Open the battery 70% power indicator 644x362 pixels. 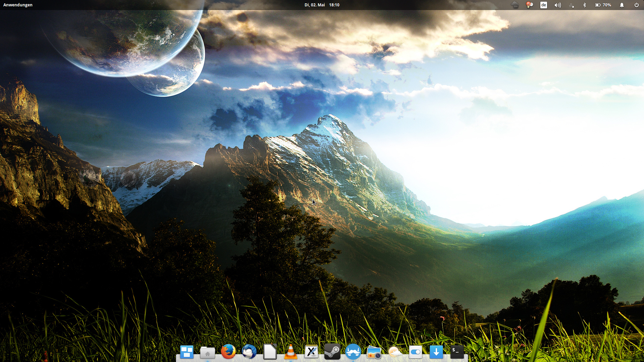(x=603, y=5)
